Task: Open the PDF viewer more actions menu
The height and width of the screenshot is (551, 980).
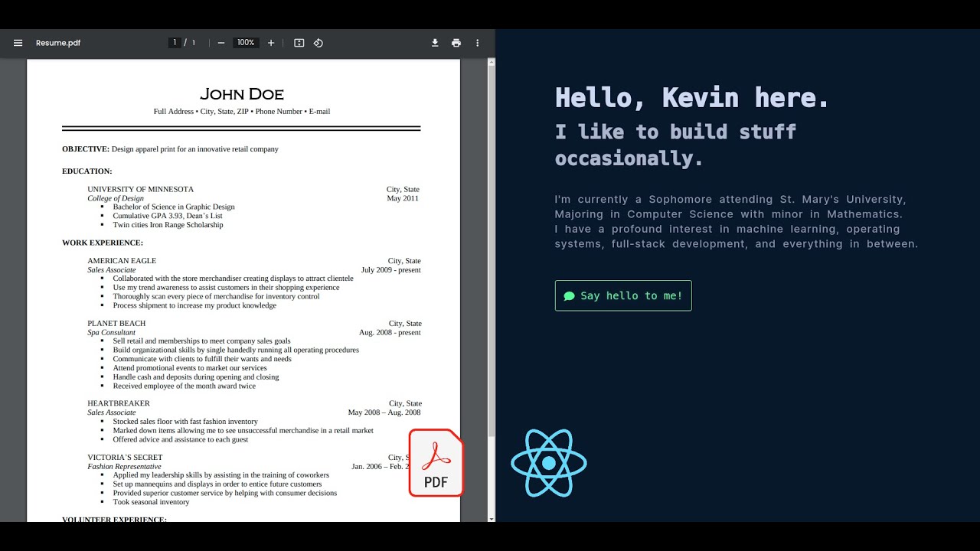Action: pyautogui.click(x=478, y=43)
